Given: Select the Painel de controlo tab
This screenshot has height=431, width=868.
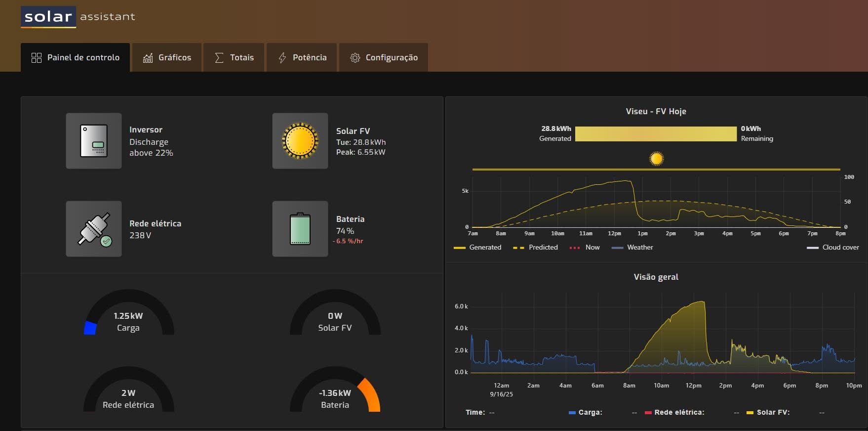Looking at the screenshot, I should pyautogui.click(x=75, y=57).
